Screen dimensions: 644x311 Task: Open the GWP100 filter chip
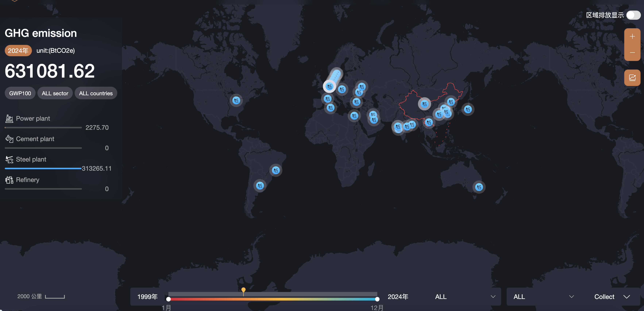[x=20, y=93]
